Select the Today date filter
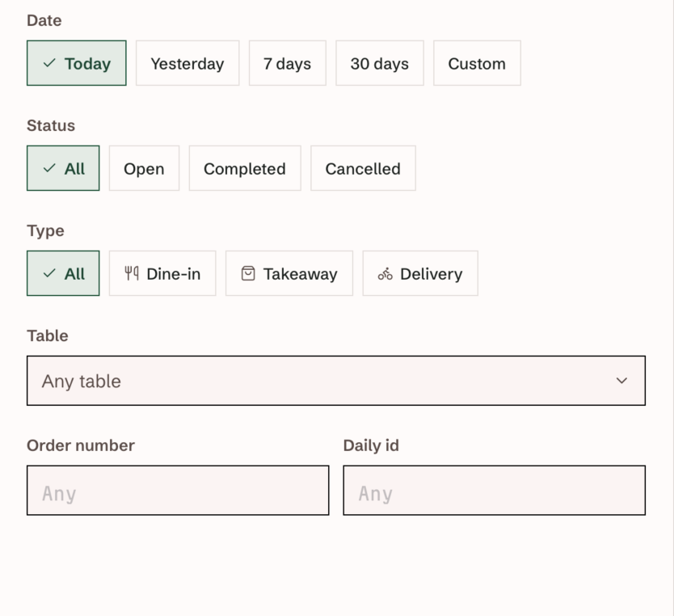This screenshot has width=674, height=616. click(x=77, y=63)
